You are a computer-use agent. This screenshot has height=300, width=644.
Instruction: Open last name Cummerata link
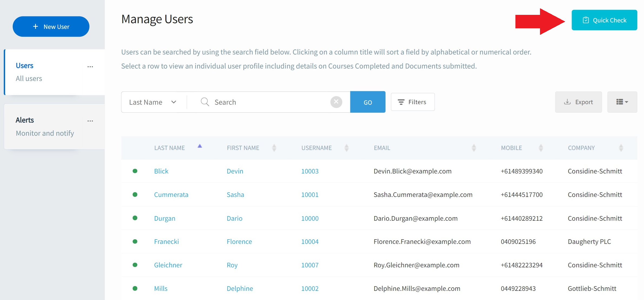(171, 195)
